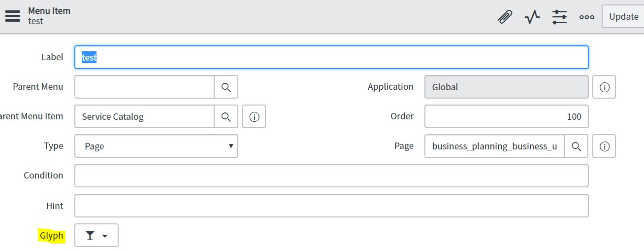
Task: Click the Update button
Action: point(623,16)
